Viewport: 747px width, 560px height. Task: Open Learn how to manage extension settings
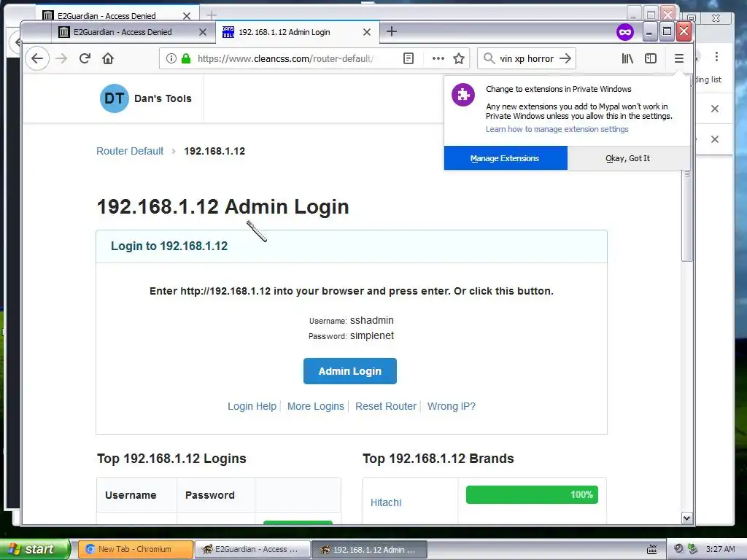pyautogui.click(x=557, y=129)
